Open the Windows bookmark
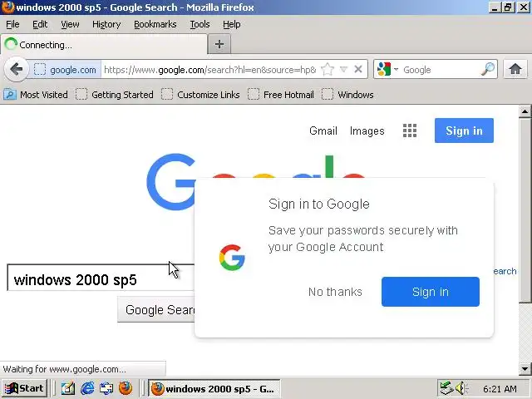The width and height of the screenshot is (532, 399). [347, 95]
